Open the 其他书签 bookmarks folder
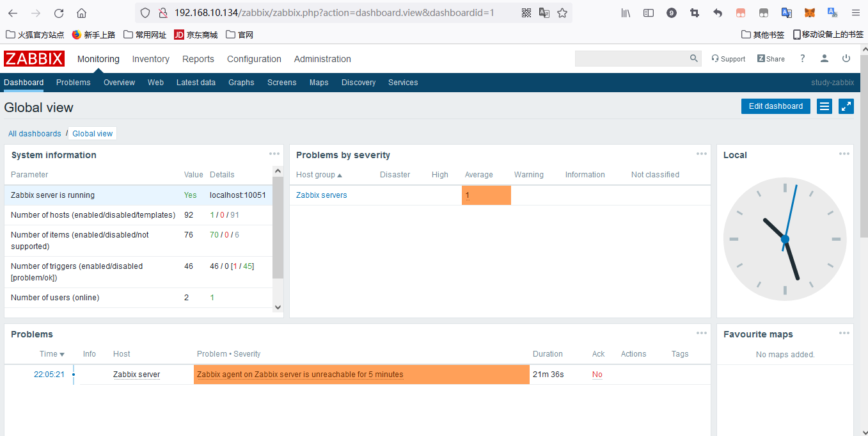Image resolution: width=868 pixels, height=436 pixels. (x=762, y=35)
